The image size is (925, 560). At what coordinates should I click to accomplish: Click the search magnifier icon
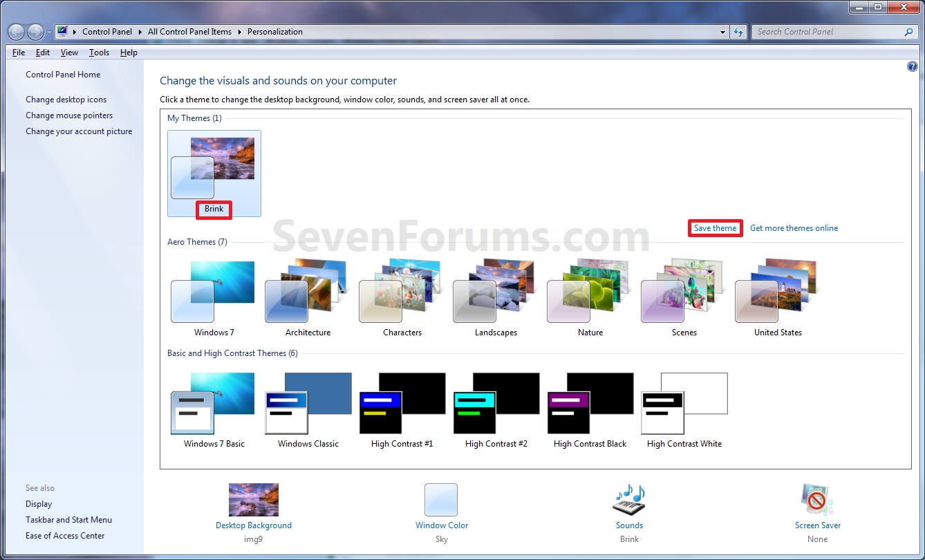(908, 32)
